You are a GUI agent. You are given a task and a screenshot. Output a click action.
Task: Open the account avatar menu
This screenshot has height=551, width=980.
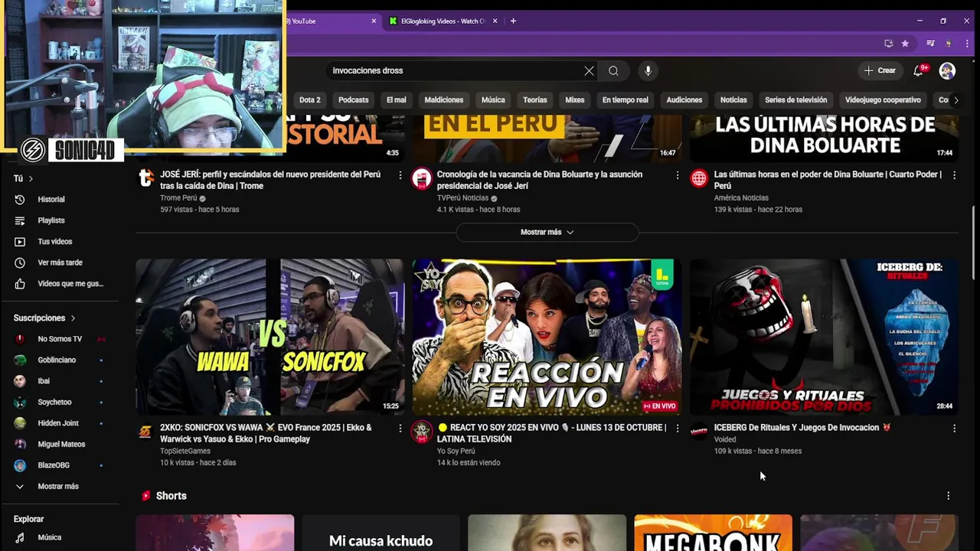[x=947, y=70]
